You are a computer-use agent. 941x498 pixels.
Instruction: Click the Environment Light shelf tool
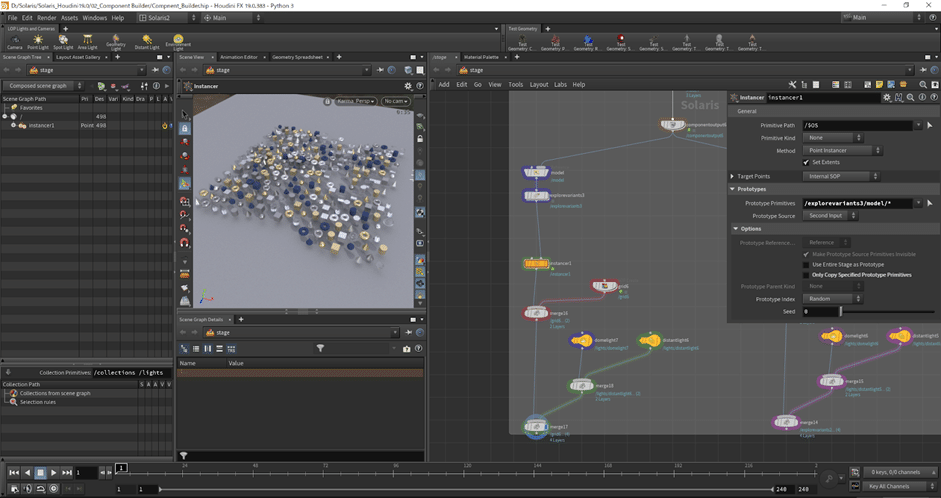tap(177, 42)
